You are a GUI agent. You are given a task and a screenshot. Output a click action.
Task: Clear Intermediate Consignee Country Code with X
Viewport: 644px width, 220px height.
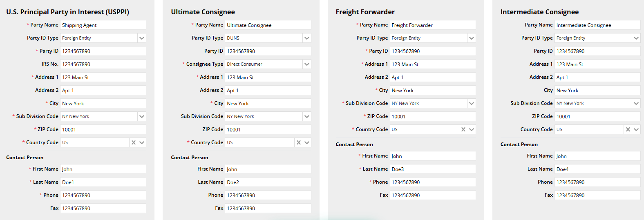point(628,129)
